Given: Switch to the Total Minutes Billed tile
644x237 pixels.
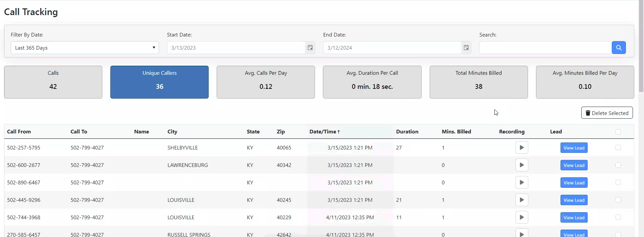Looking at the screenshot, I should click(478, 82).
